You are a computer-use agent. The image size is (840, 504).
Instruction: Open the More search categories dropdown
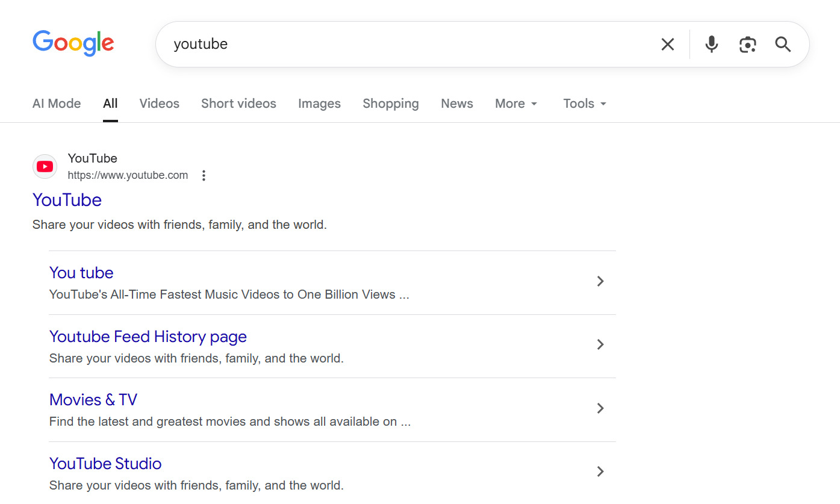515,103
